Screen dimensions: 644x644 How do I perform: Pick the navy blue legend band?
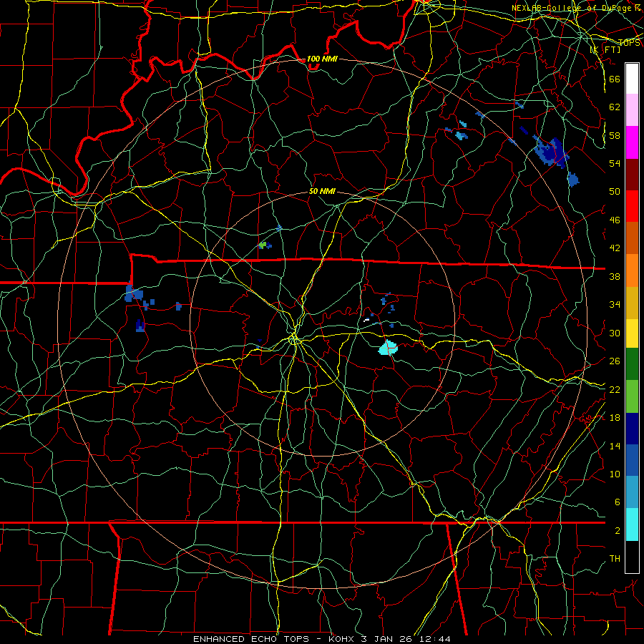(x=632, y=429)
